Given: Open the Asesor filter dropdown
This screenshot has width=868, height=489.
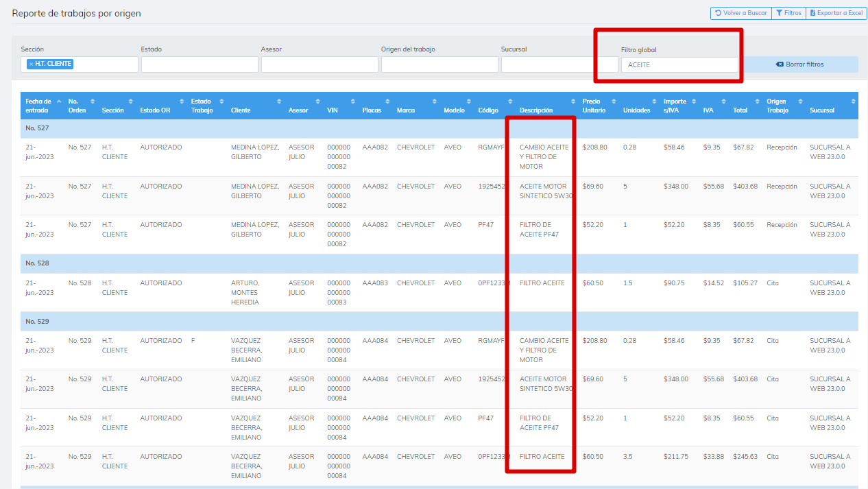Looking at the screenshot, I should pyautogui.click(x=320, y=64).
